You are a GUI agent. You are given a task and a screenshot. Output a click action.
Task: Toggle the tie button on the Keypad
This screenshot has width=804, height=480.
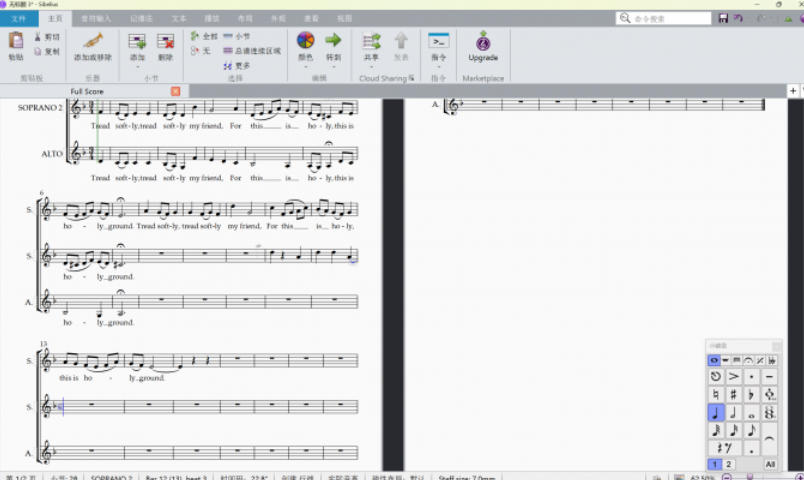point(769,439)
